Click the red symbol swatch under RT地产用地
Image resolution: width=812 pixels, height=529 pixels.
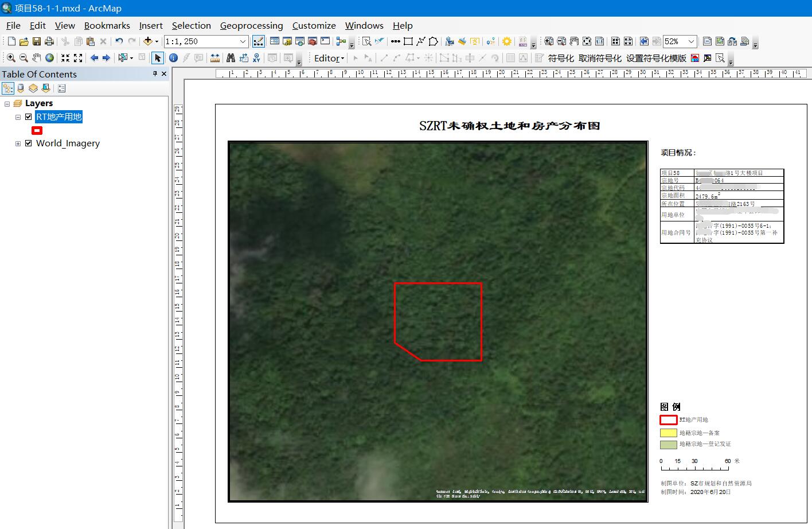pyautogui.click(x=37, y=130)
